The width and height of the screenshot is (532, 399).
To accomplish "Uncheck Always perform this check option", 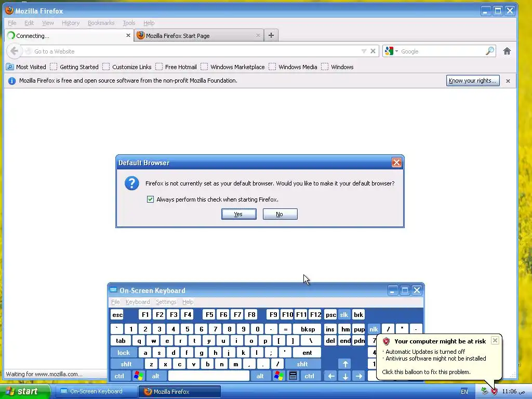I will pos(150,199).
